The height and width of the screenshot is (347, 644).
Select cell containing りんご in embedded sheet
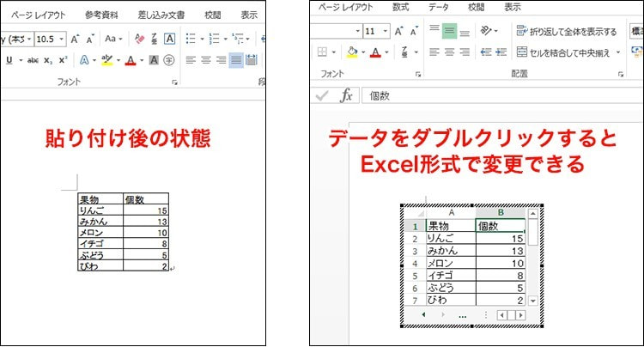(x=449, y=239)
